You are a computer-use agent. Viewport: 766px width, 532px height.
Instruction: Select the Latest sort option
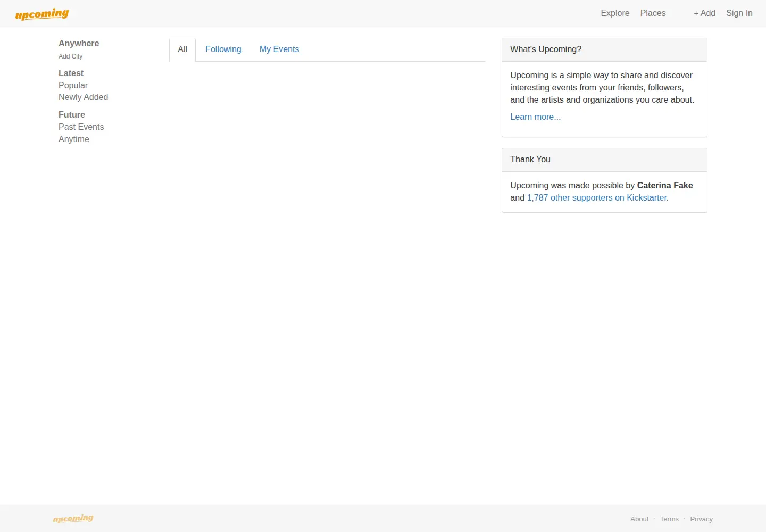tap(71, 73)
